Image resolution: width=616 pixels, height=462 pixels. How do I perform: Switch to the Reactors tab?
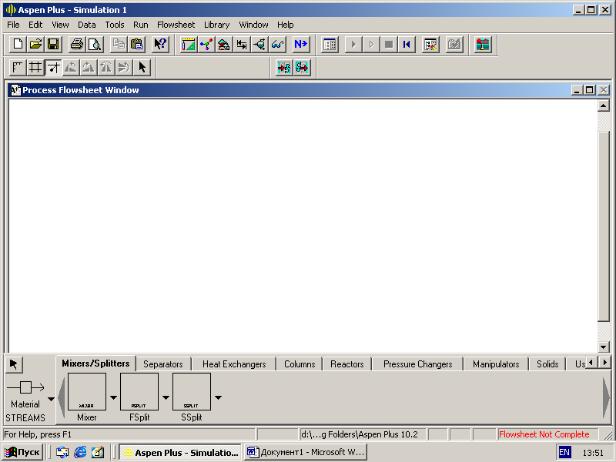tap(347, 364)
